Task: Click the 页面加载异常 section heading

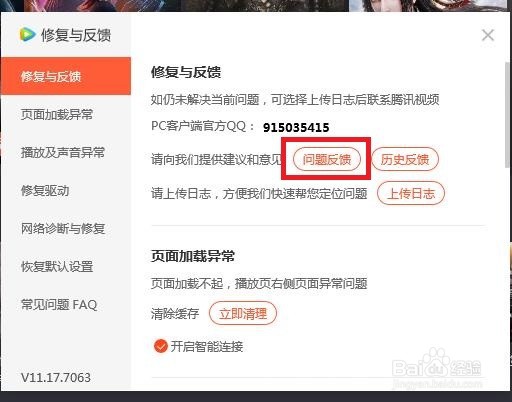Action: pyautogui.click(x=193, y=256)
